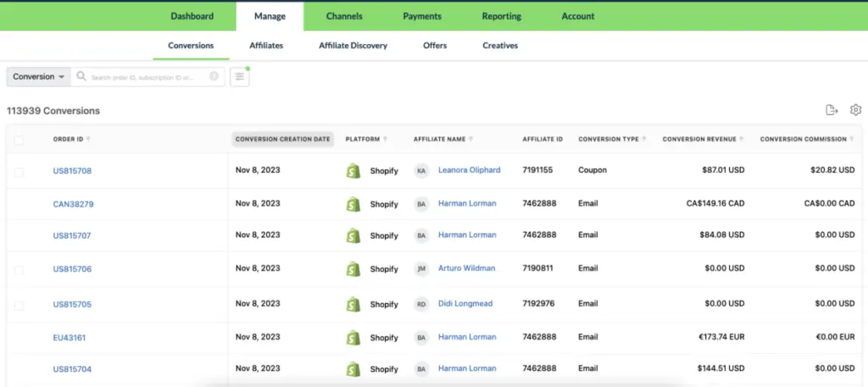Select the checkbox for order US815706
Image resolution: width=868 pixels, height=387 pixels.
click(19, 270)
